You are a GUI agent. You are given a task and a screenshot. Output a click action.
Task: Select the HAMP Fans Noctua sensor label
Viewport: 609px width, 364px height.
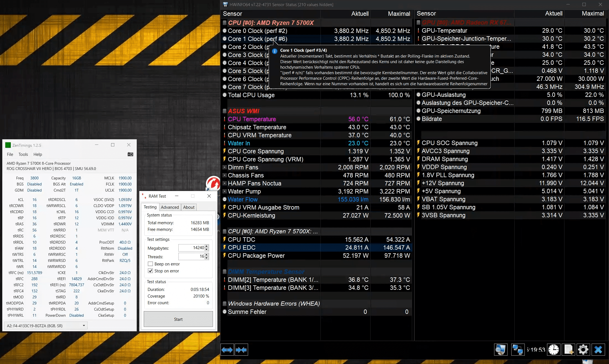[x=255, y=183]
